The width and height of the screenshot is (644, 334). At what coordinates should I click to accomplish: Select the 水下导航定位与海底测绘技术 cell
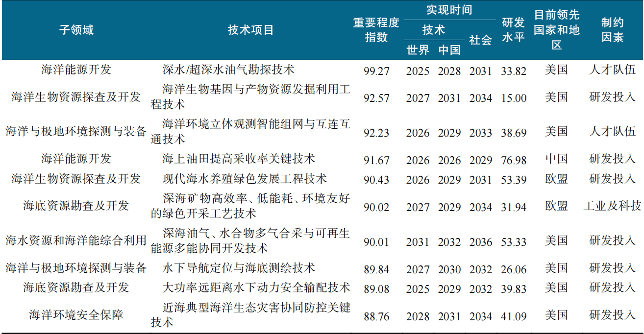(x=239, y=268)
